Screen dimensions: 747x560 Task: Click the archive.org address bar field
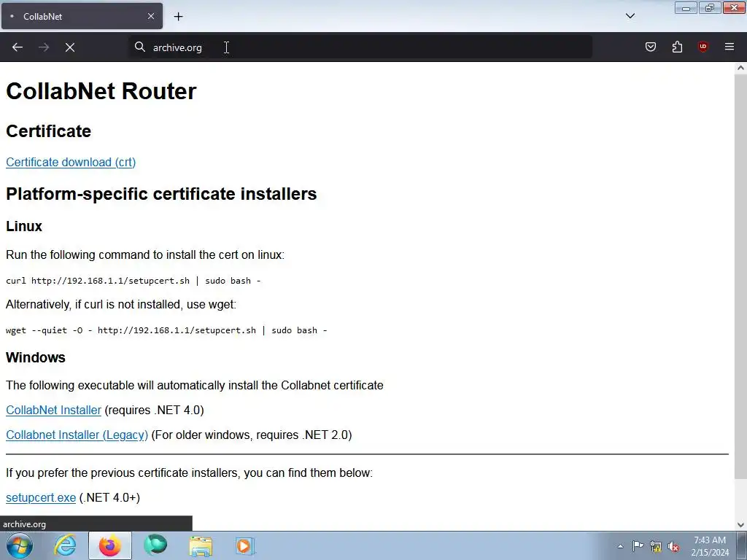point(360,47)
